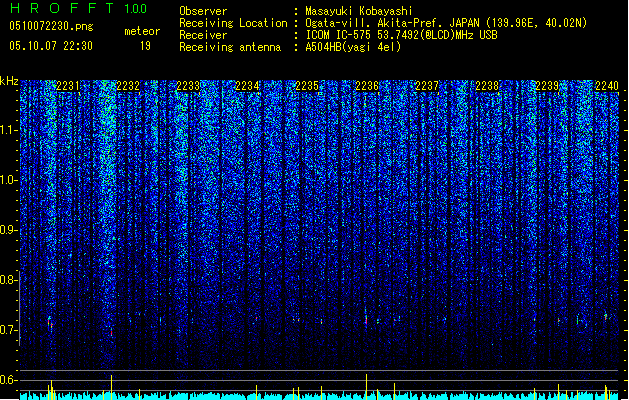Click the 0.7 kHz axis tick label
This screenshot has height=400, width=629.
[x=9, y=330]
